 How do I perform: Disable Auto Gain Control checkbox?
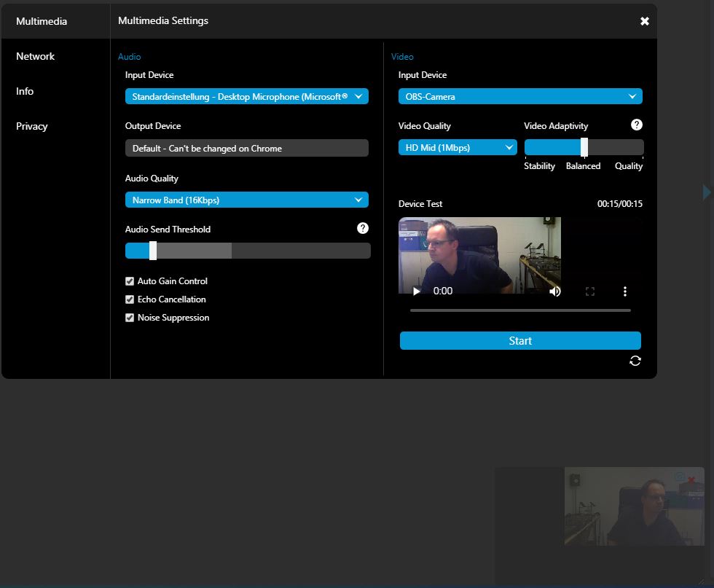coord(130,281)
